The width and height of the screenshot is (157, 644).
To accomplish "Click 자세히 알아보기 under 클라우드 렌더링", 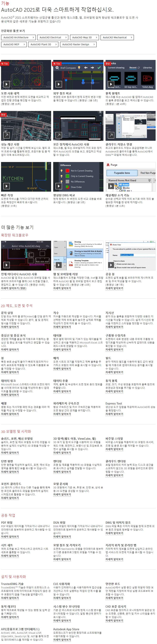I will [114, 476].
